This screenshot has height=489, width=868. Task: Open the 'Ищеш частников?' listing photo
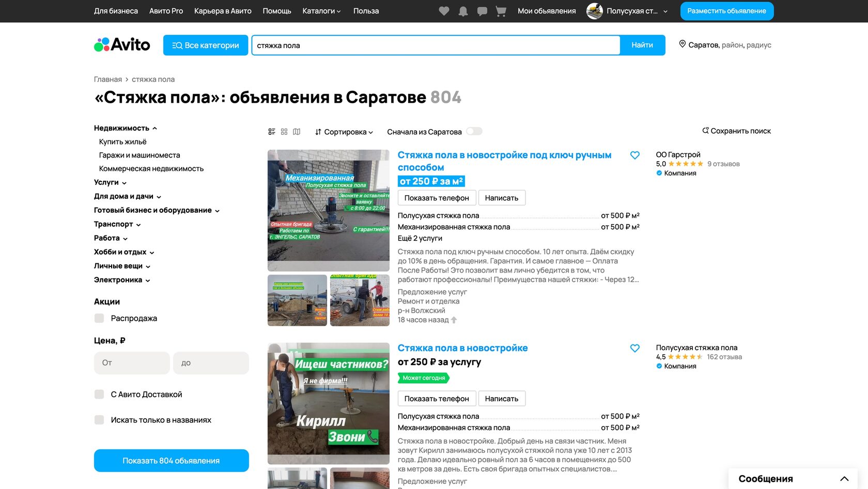click(329, 404)
